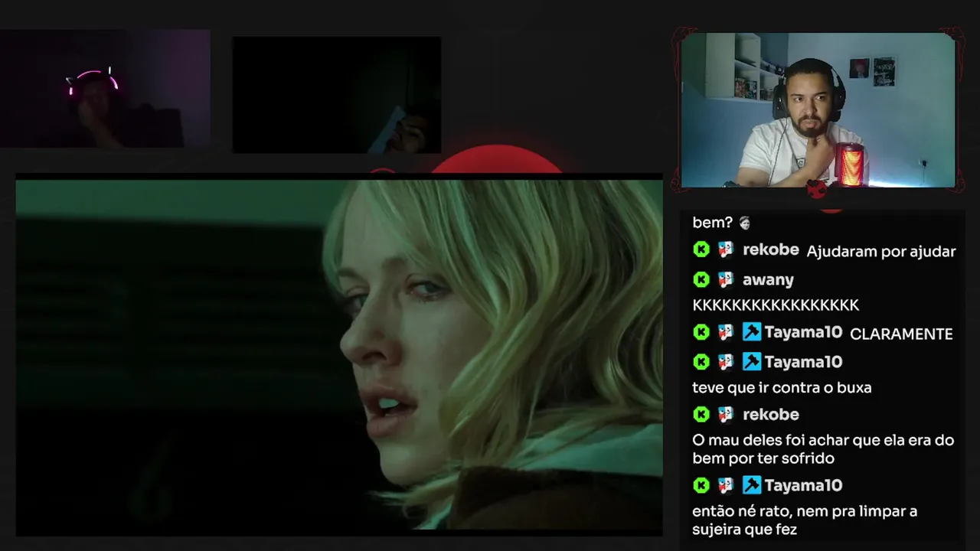The width and height of the screenshot is (980, 551).
Task: Click the blue hammer moderator badge before CLARAMENTE
Action: (752, 332)
